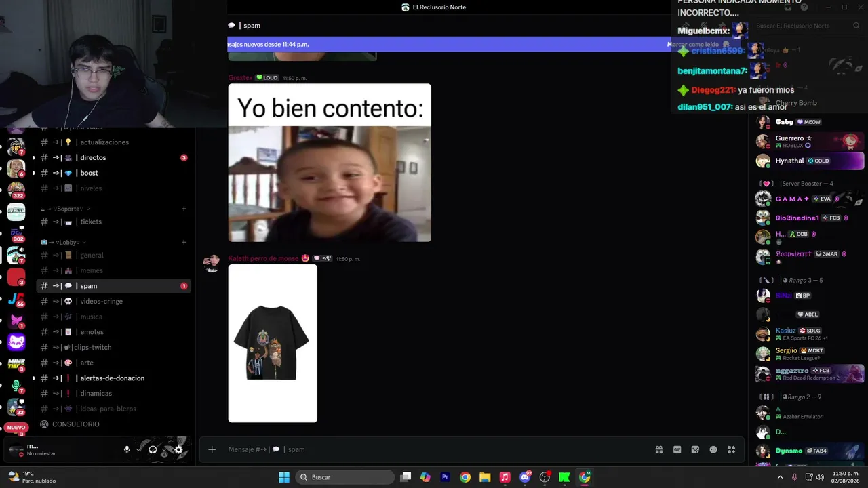868x488 pixels.
Task: View member Hynathal in the member list
Action: point(809,161)
